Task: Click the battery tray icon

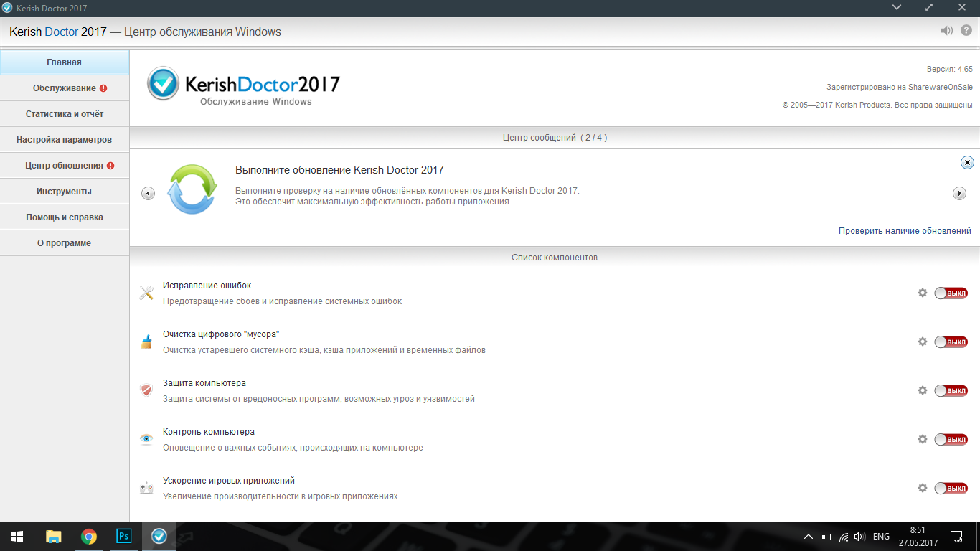Action: pyautogui.click(x=826, y=537)
